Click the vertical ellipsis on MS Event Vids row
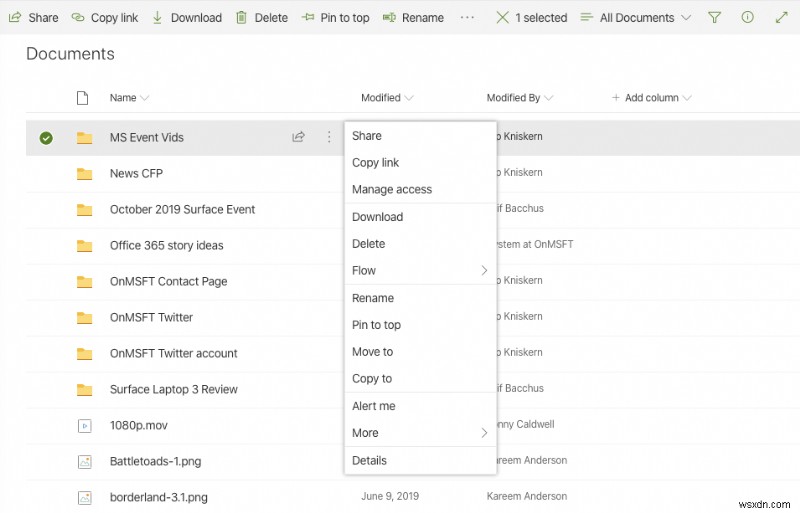The width and height of the screenshot is (800, 513). click(329, 136)
